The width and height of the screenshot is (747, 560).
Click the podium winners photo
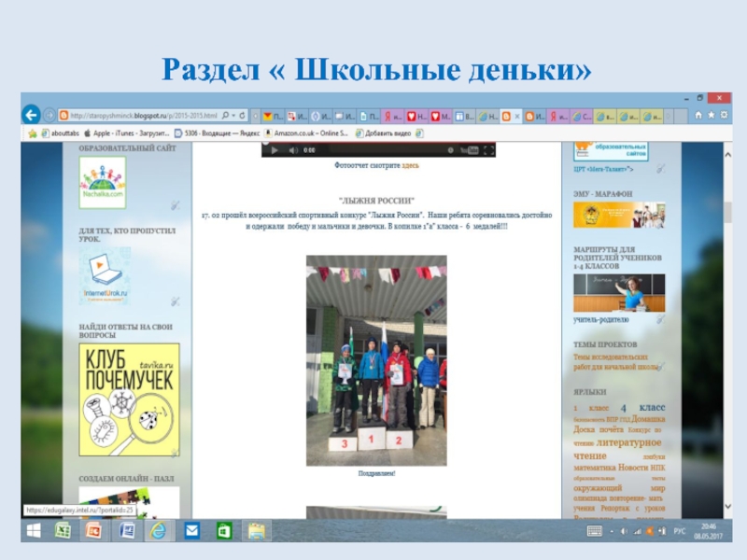(376, 360)
